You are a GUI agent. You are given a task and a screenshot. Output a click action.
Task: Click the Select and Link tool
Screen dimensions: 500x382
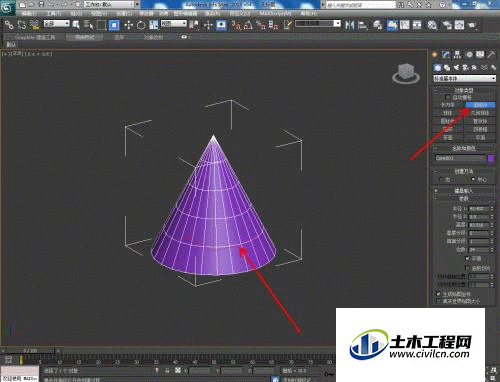[9, 25]
